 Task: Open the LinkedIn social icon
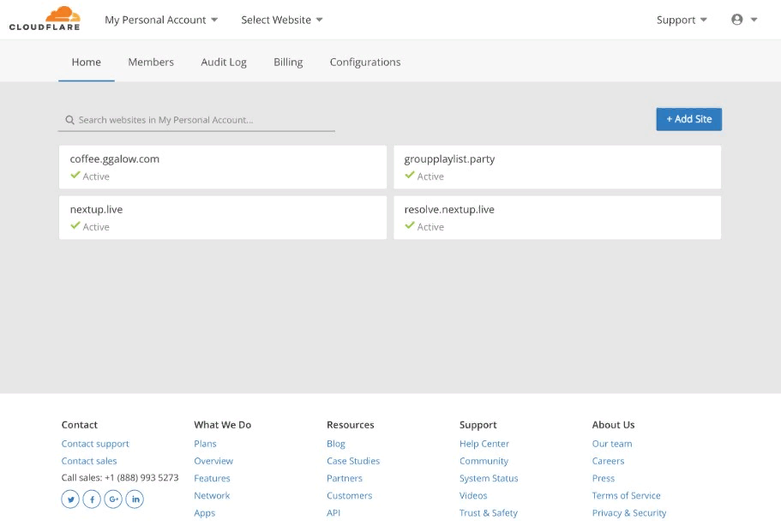(135, 499)
